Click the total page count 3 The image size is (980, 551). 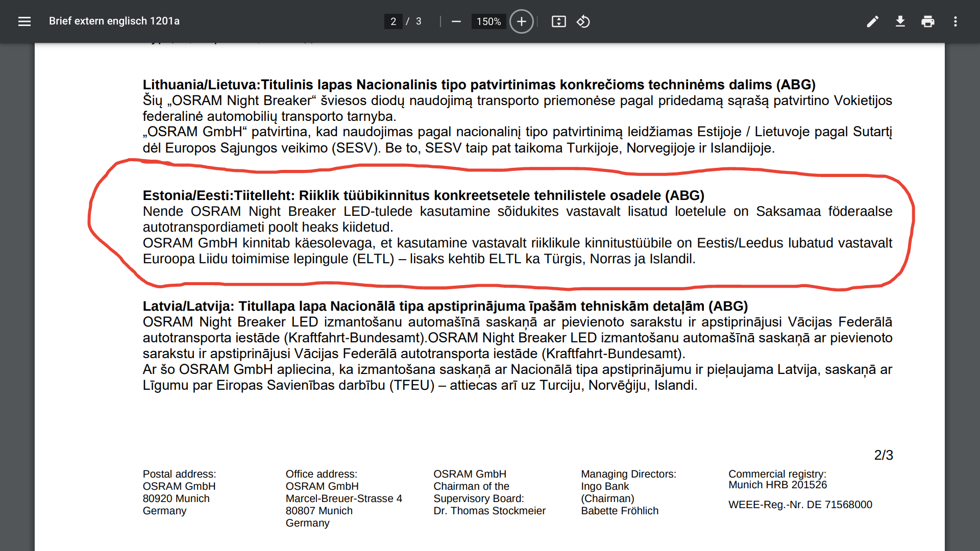tap(419, 21)
